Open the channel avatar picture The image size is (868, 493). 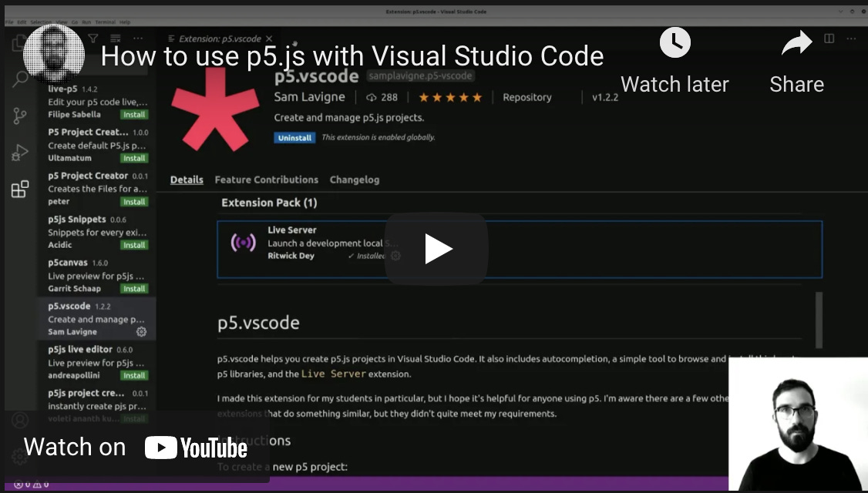[x=54, y=55]
